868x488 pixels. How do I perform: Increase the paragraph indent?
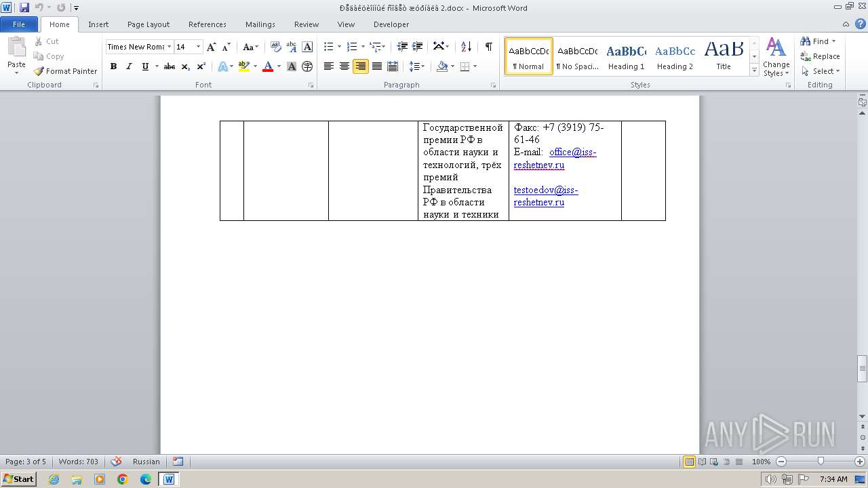pyautogui.click(x=418, y=47)
